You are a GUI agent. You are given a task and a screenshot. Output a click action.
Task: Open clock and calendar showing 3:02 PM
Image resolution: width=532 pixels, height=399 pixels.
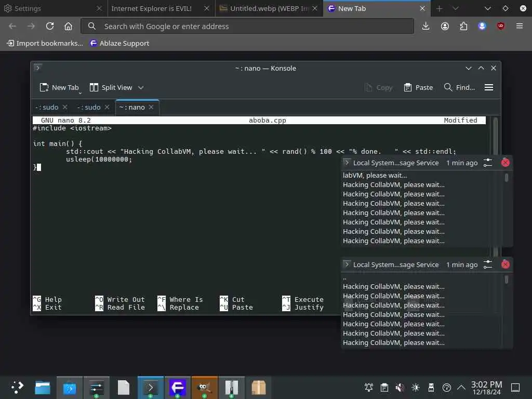486,388
